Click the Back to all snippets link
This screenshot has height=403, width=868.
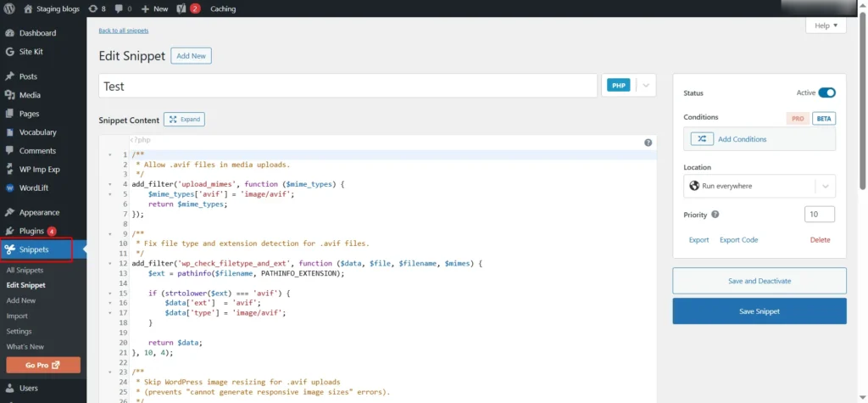click(x=124, y=31)
